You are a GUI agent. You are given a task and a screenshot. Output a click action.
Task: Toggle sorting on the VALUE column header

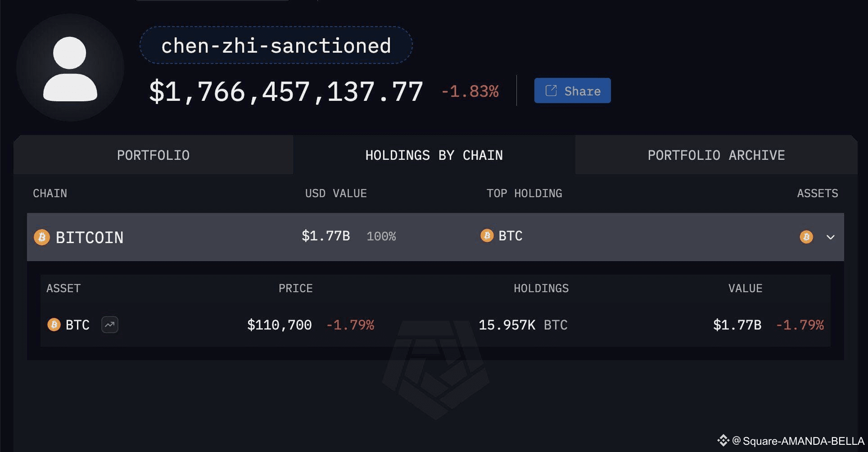coord(746,288)
